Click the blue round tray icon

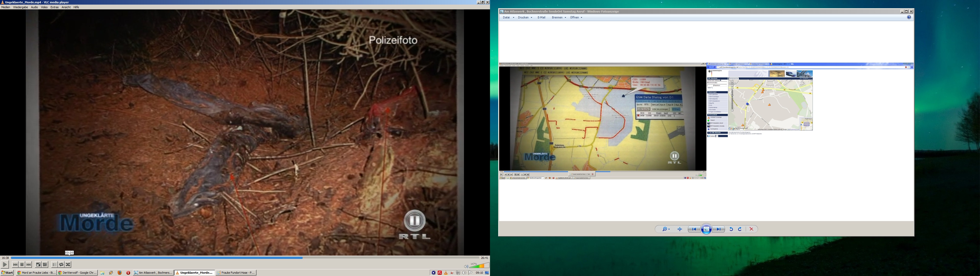[x=433, y=273]
